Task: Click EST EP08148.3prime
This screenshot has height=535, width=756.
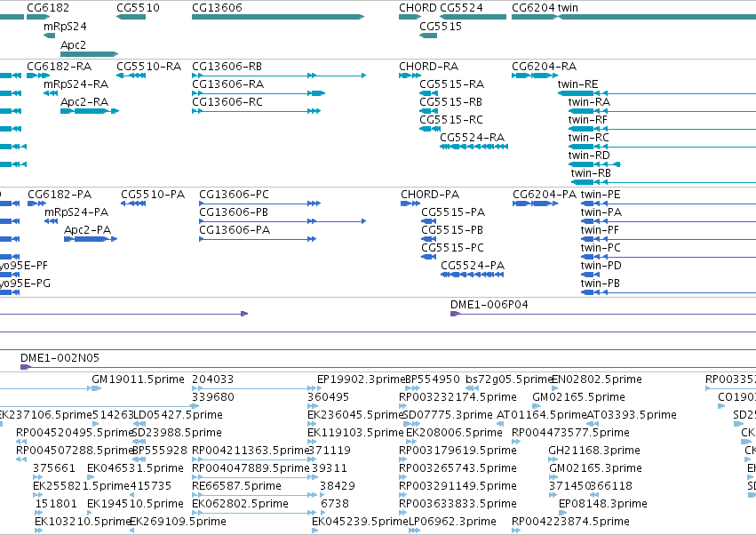Action: tap(602, 504)
